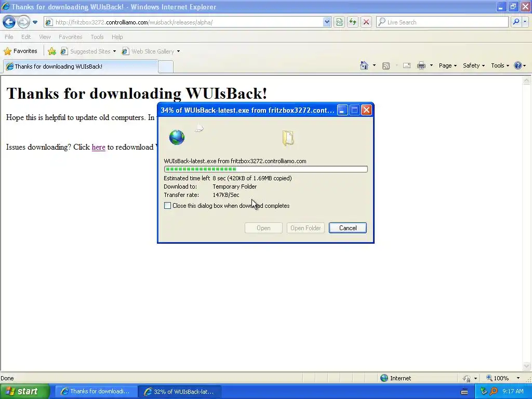
Task: Click the Forward navigation arrow
Action: (23, 22)
